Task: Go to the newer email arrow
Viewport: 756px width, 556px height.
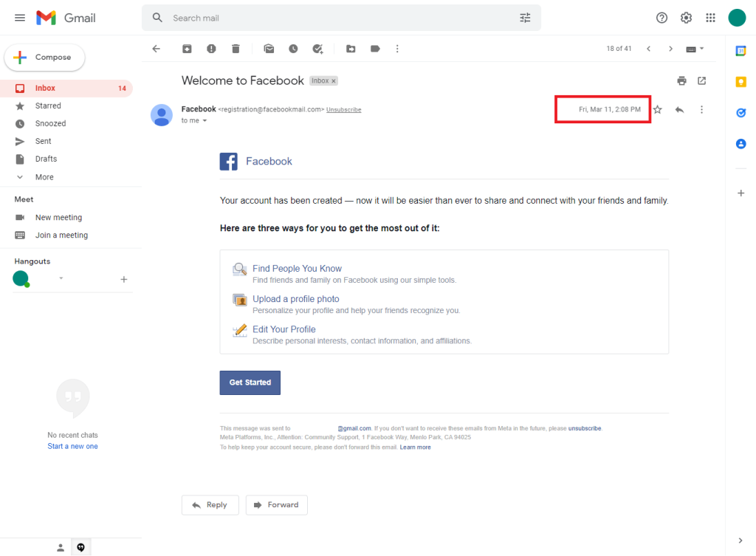Action: (648, 49)
